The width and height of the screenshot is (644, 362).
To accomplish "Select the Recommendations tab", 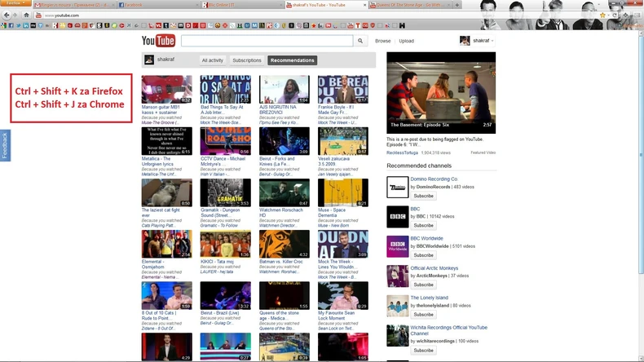I will click(293, 60).
